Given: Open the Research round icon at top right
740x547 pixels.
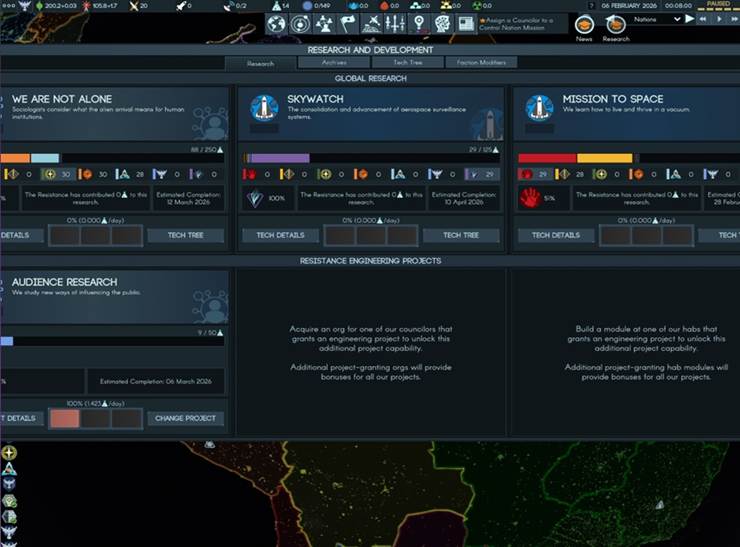Looking at the screenshot, I should pos(616,24).
